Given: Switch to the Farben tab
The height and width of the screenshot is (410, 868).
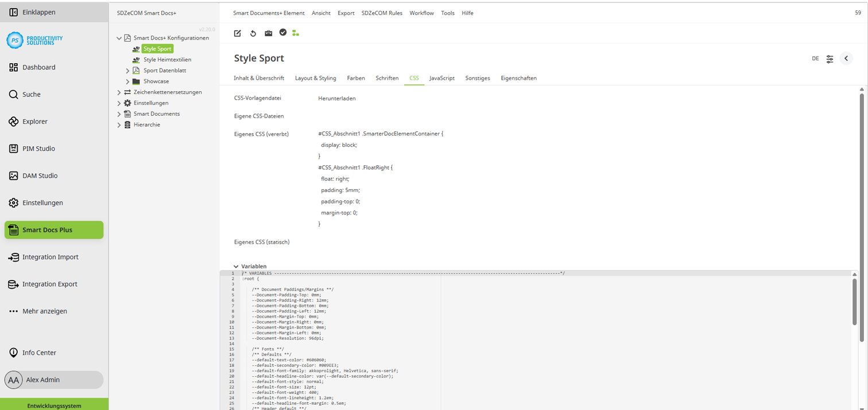Looking at the screenshot, I should pos(356,78).
